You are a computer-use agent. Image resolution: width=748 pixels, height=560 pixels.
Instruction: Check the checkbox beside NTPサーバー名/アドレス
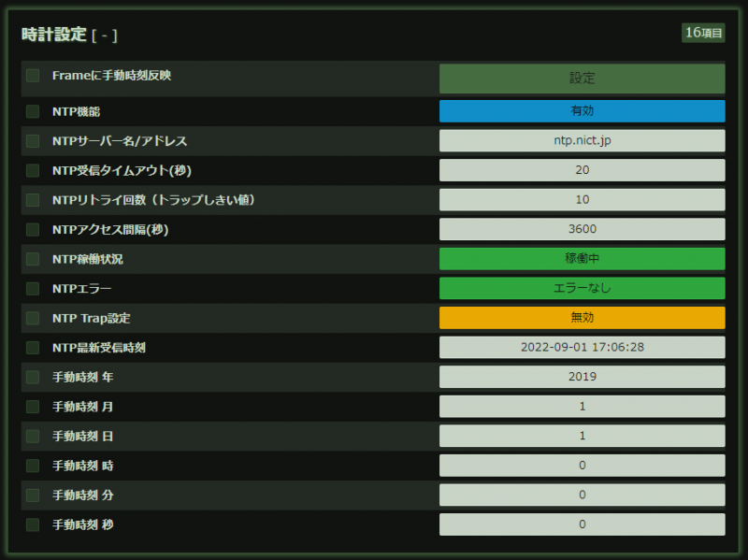pyautogui.click(x=31, y=140)
